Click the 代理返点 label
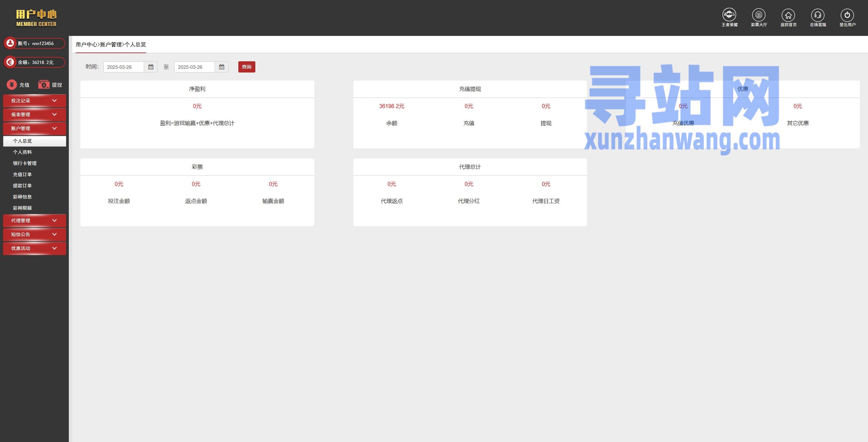 (392, 201)
